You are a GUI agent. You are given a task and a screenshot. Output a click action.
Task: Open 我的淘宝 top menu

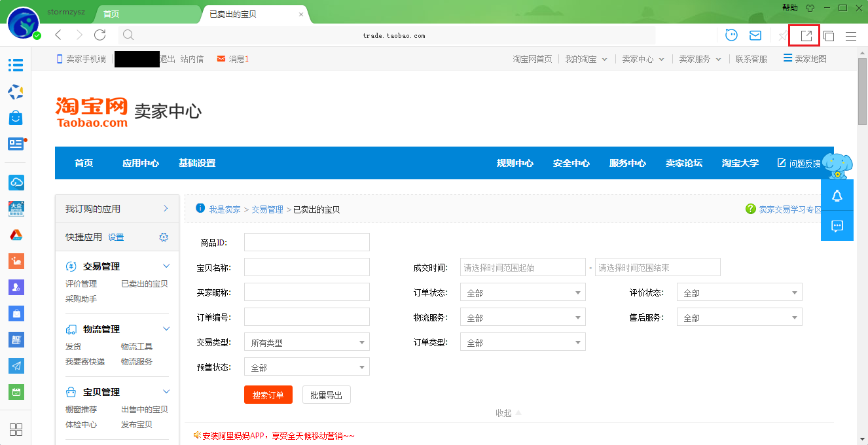pos(587,59)
